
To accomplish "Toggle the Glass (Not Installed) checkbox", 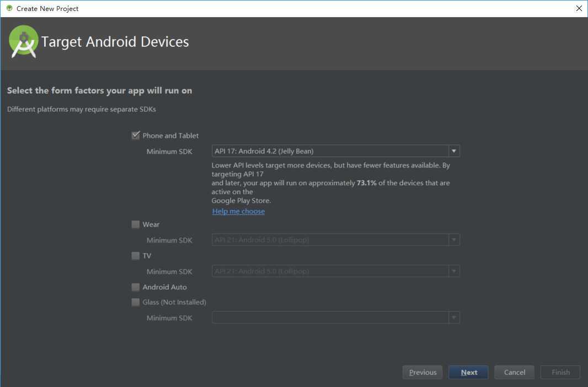I will [135, 302].
